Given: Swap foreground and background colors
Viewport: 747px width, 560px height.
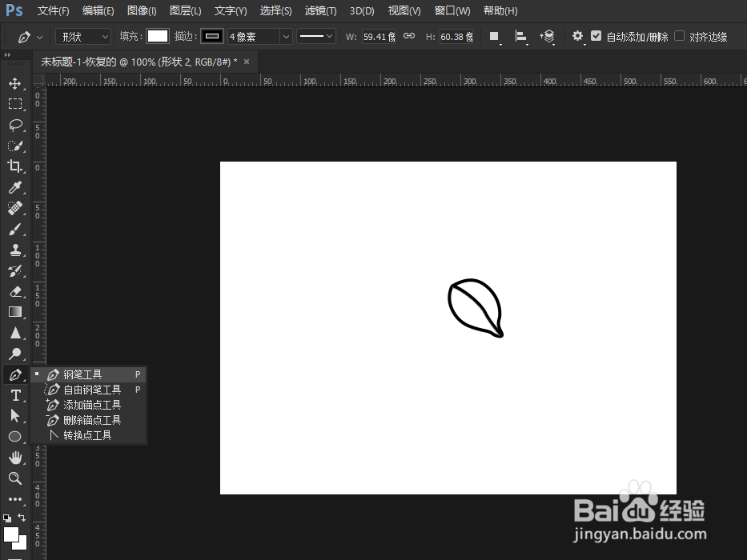Looking at the screenshot, I should coord(22,517).
